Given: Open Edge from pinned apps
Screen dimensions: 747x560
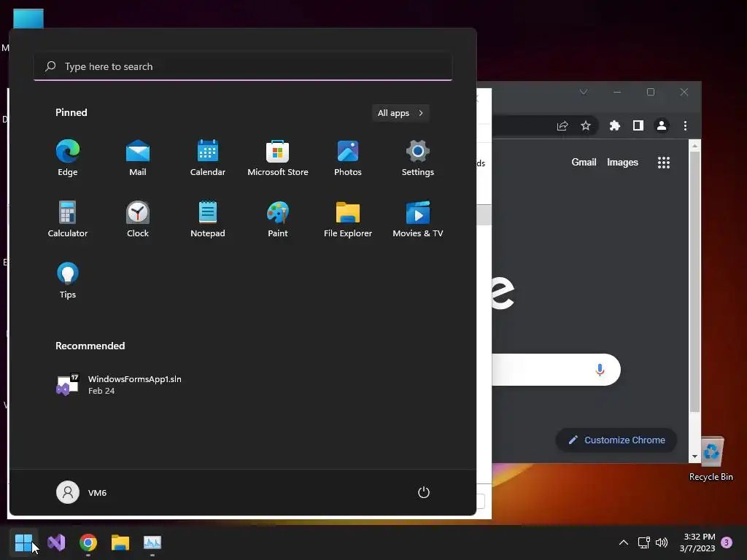Looking at the screenshot, I should 68,158.
